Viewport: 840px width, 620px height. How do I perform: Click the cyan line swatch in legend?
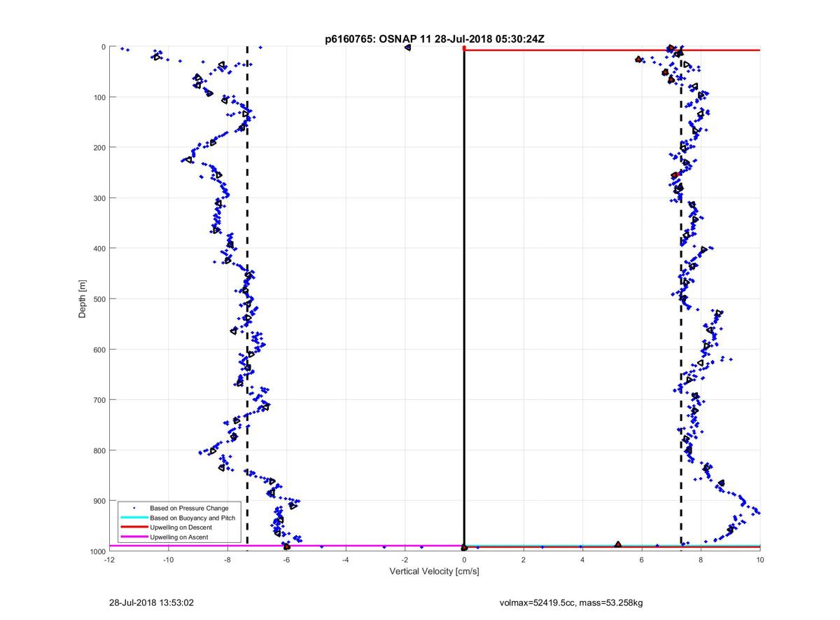tap(134, 517)
